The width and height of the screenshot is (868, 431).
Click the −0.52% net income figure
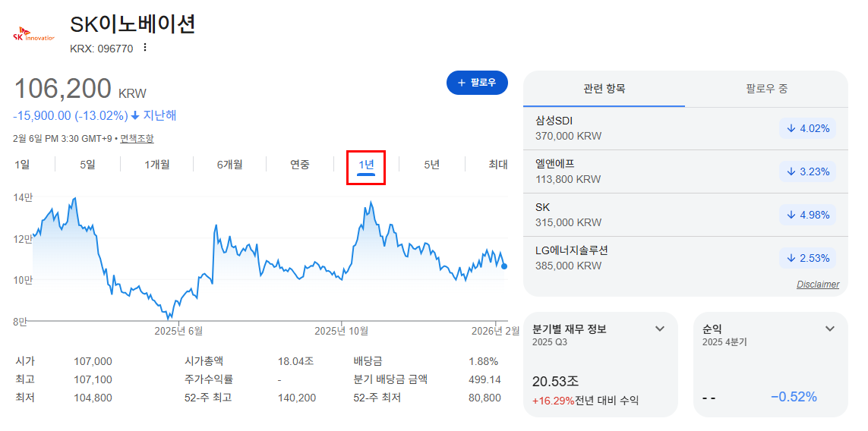pos(794,397)
